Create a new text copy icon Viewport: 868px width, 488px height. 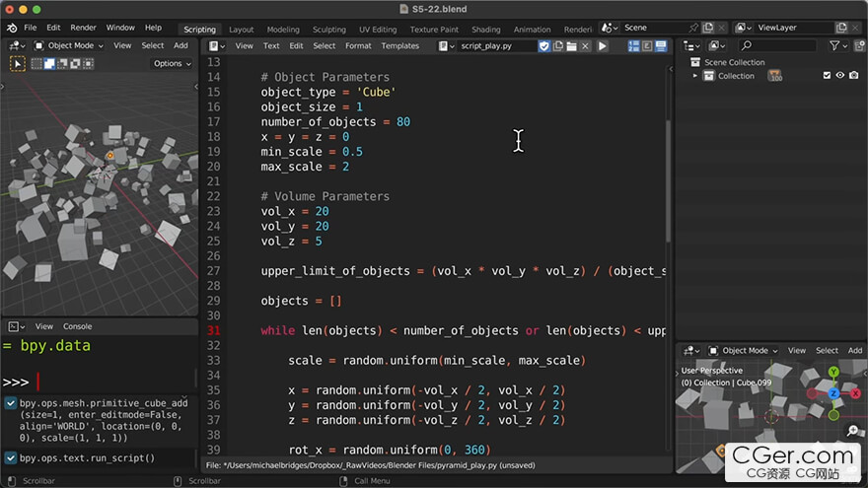click(x=558, y=46)
